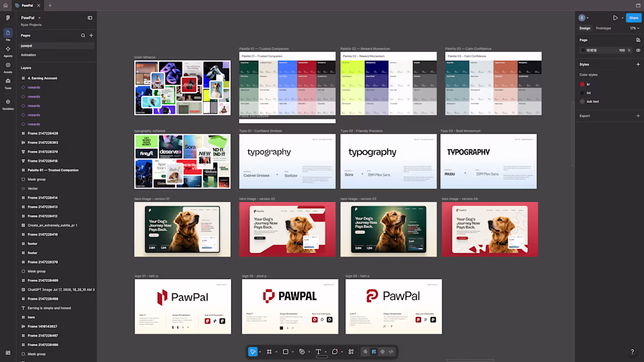Toggle page background visibility eye
Image resolution: width=644 pixels, height=362 pixels.
[638, 50]
